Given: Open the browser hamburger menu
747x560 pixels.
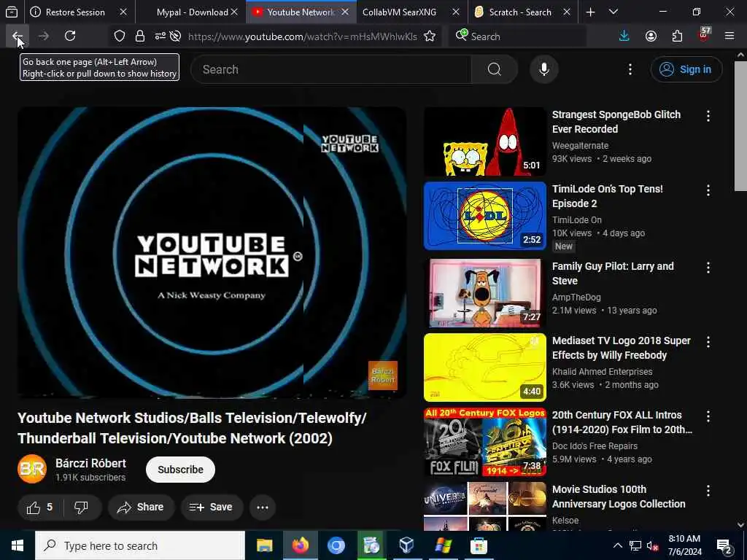Looking at the screenshot, I should click(x=729, y=36).
